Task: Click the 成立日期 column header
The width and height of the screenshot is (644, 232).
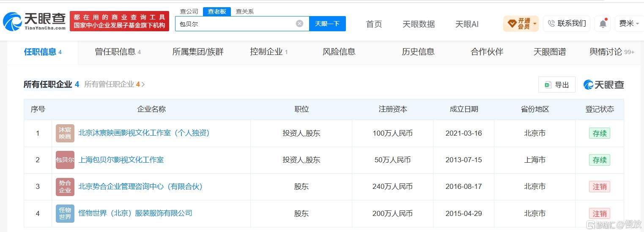Action: [x=463, y=109]
